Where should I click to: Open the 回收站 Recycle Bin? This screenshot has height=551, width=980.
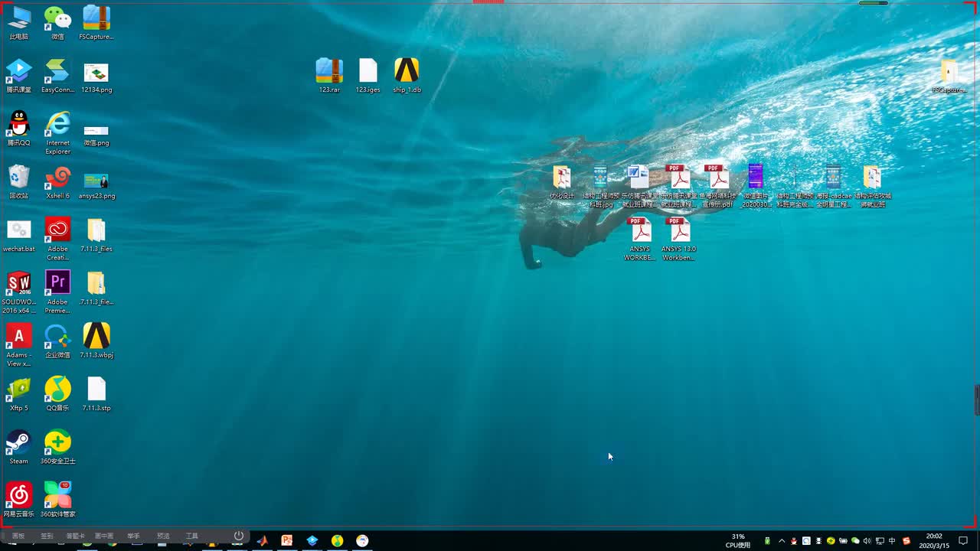pos(19,182)
